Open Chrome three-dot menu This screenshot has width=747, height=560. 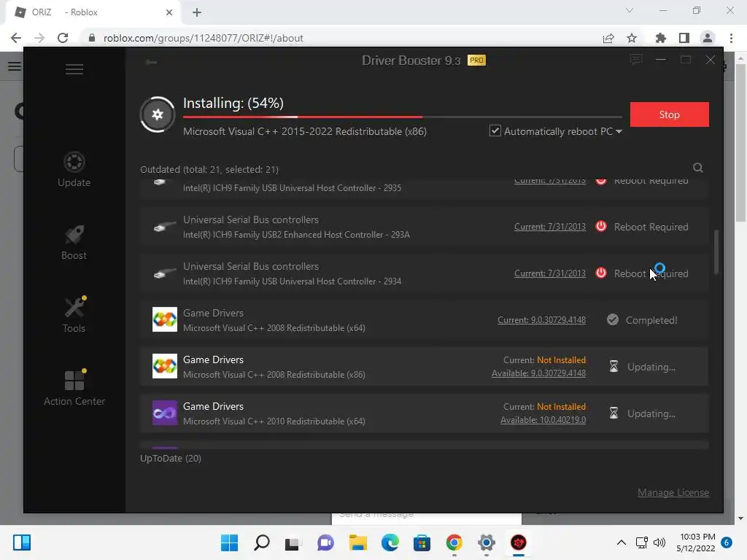[731, 38]
